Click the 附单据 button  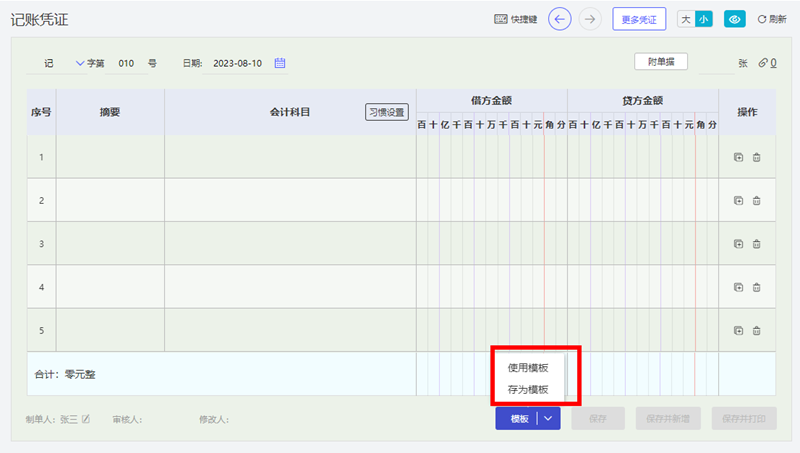pyautogui.click(x=661, y=62)
